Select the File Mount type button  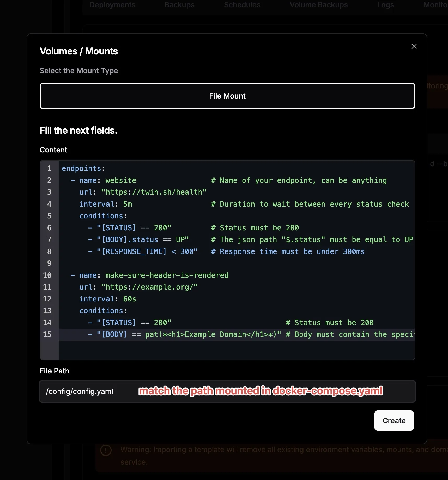(x=227, y=96)
